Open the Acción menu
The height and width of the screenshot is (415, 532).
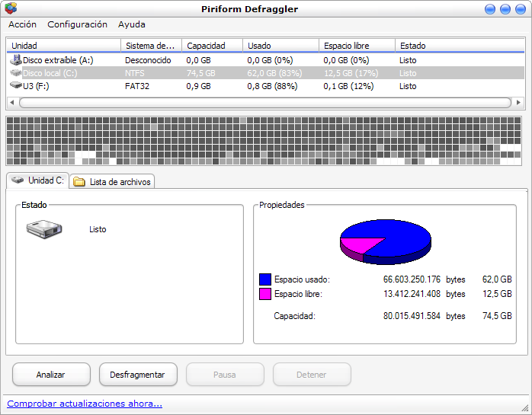tap(22, 24)
